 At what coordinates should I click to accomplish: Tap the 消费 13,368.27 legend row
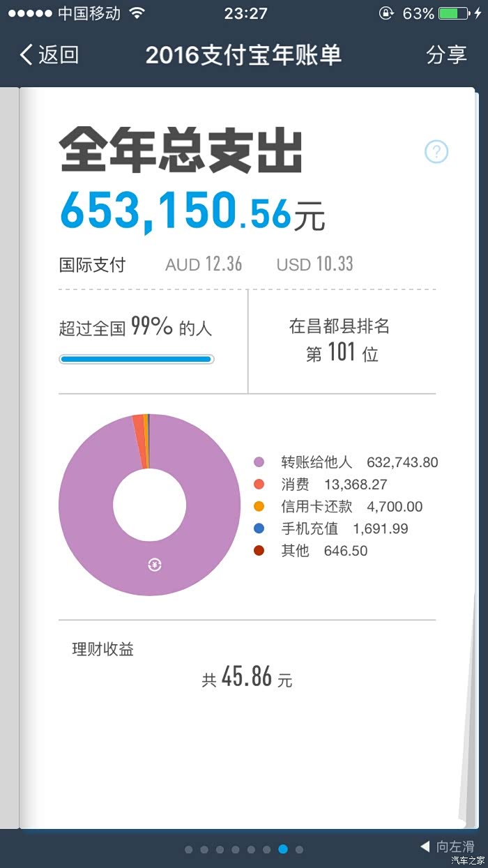321,485
